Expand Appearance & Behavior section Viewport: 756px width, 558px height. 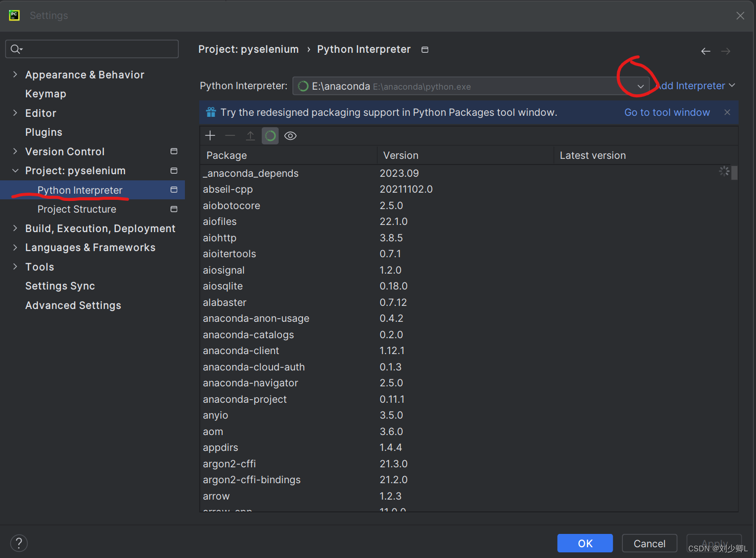[15, 74]
